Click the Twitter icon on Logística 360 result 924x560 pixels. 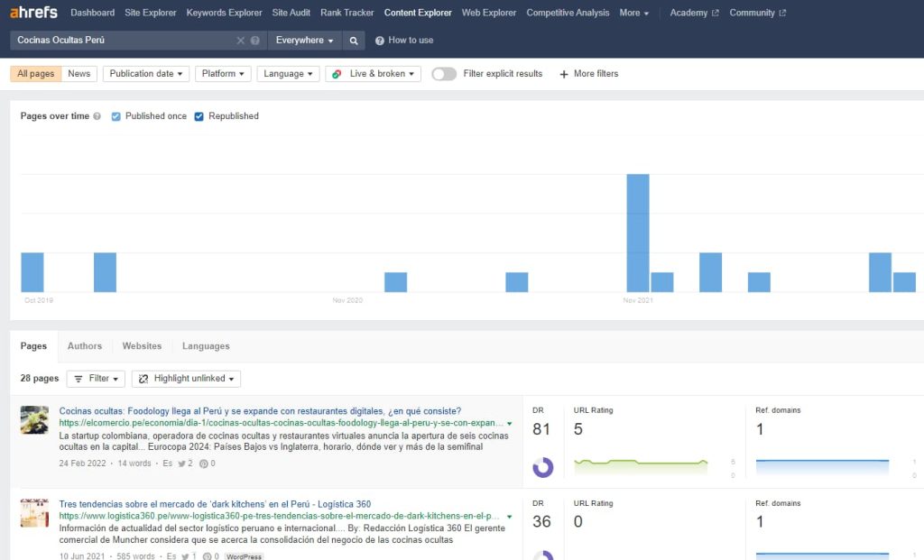coord(185,556)
